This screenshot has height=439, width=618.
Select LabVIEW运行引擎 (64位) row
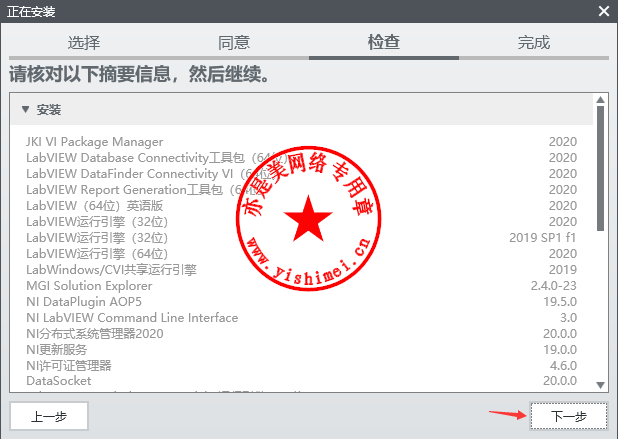tap(302, 253)
